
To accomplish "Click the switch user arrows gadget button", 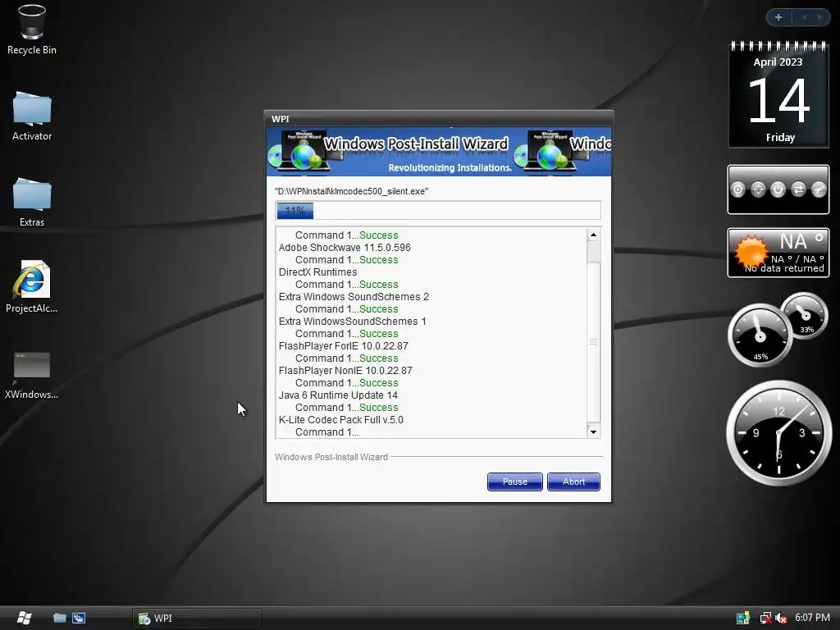I will pos(798,189).
